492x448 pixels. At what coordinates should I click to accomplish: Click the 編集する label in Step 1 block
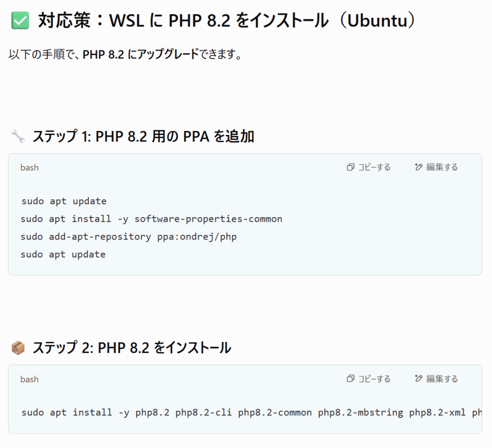(442, 167)
